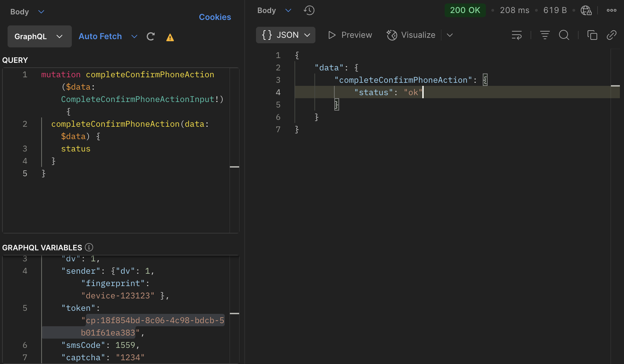624x364 pixels.
Task: Click the Auto Fetch button
Action: pos(100,36)
